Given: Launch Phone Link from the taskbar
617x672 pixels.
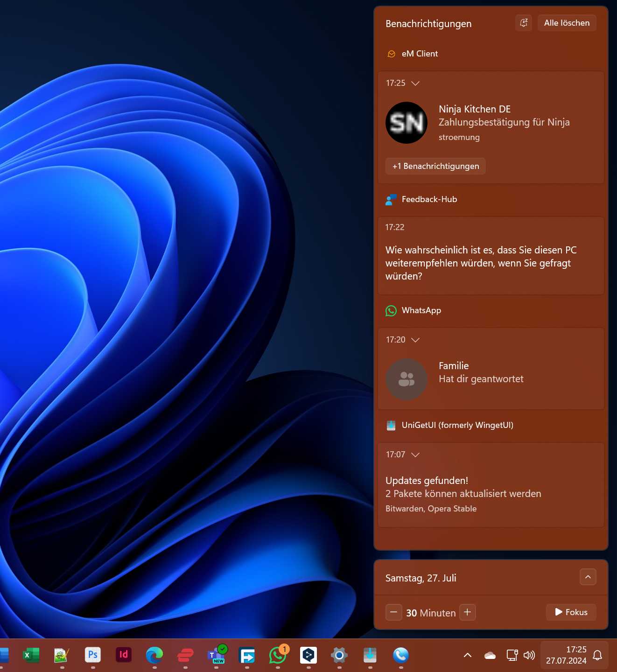Looking at the screenshot, I should click(401, 656).
